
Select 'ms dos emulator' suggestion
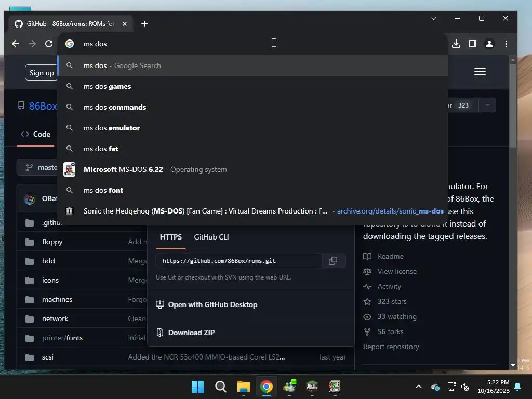pos(253,128)
